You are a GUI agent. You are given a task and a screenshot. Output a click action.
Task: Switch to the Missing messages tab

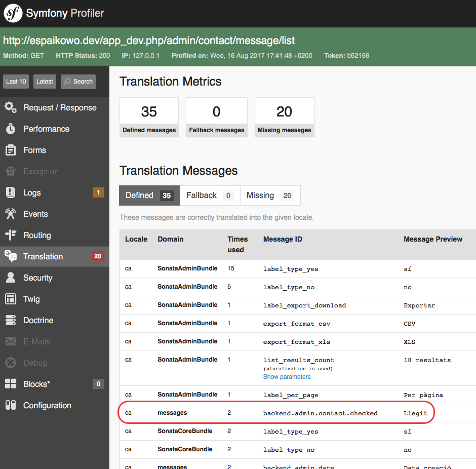pyautogui.click(x=270, y=195)
